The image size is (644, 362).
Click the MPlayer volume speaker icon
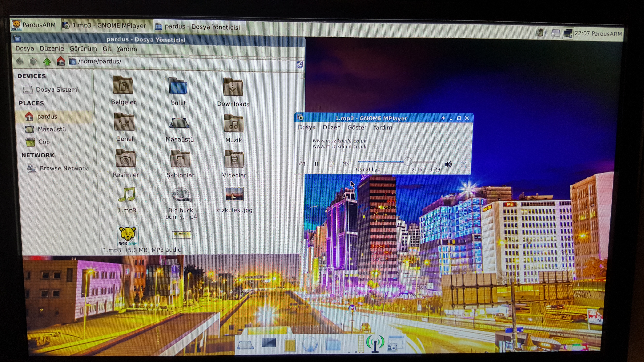(448, 164)
